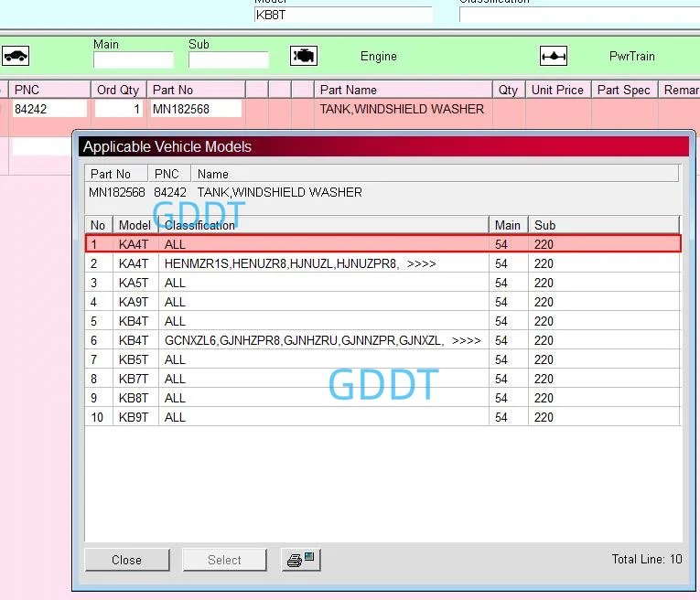Image resolution: width=700 pixels, height=600 pixels.
Task: Click the Main input field
Action: [134, 59]
